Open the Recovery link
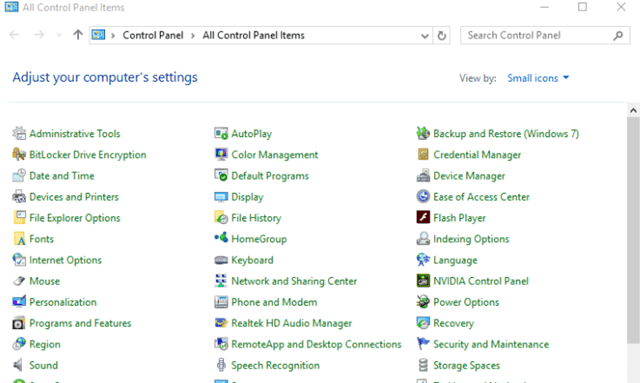The image size is (640, 383). 453,323
